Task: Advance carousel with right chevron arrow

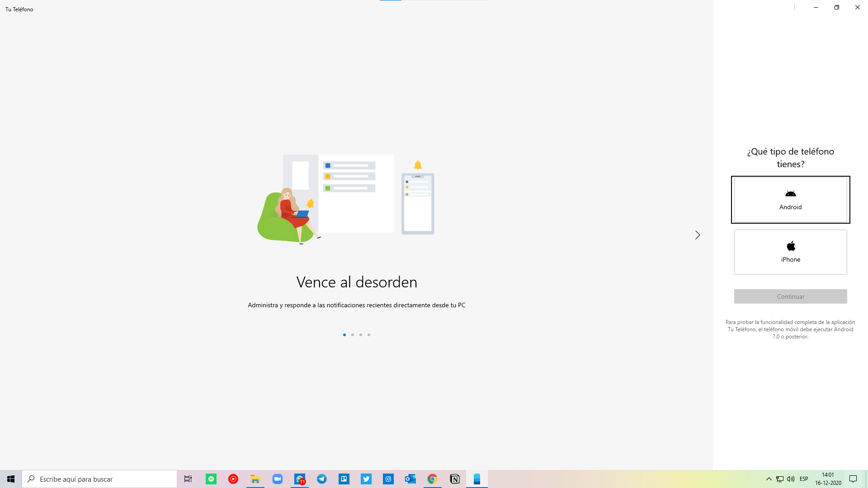Action: [x=698, y=235]
